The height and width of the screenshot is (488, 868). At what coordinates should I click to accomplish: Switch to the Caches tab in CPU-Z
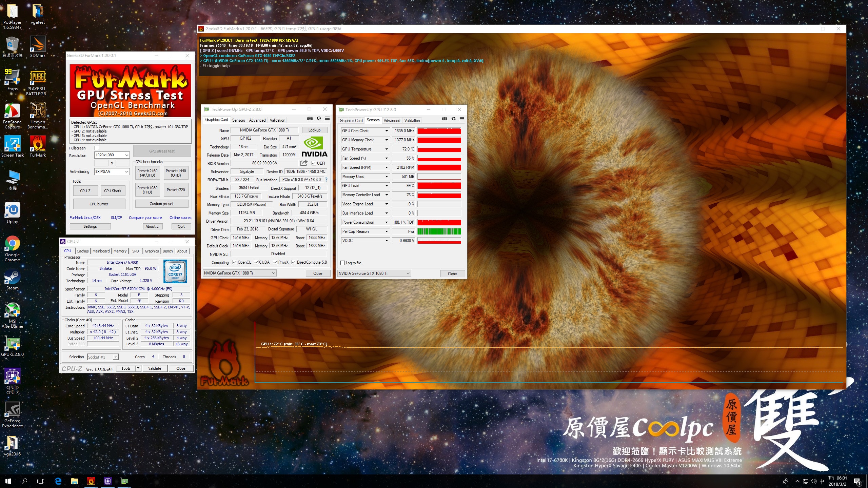(82, 251)
